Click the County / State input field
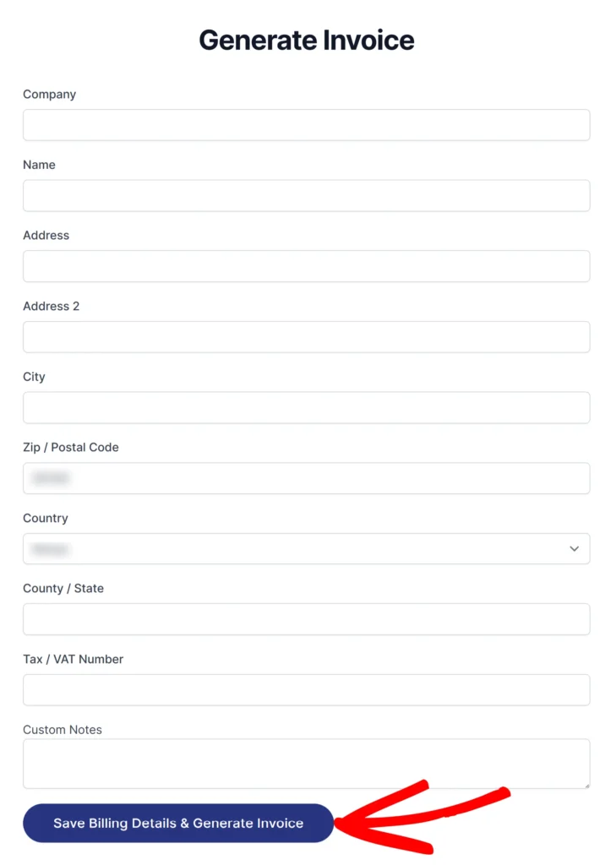 [x=307, y=619]
